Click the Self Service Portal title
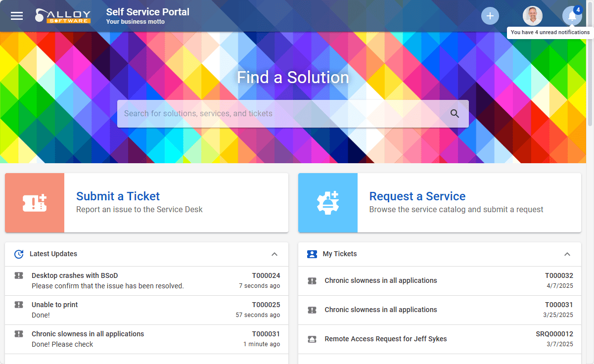Image resolution: width=594 pixels, height=364 pixels. [x=148, y=12]
